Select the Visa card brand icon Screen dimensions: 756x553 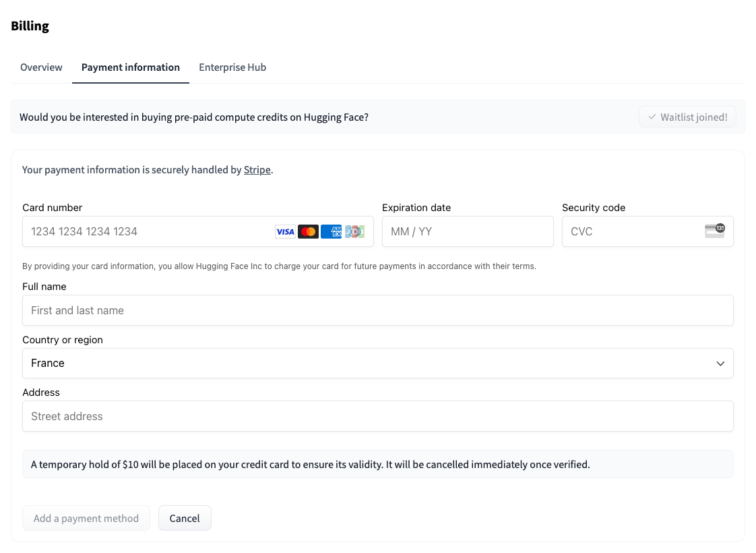[x=285, y=231]
